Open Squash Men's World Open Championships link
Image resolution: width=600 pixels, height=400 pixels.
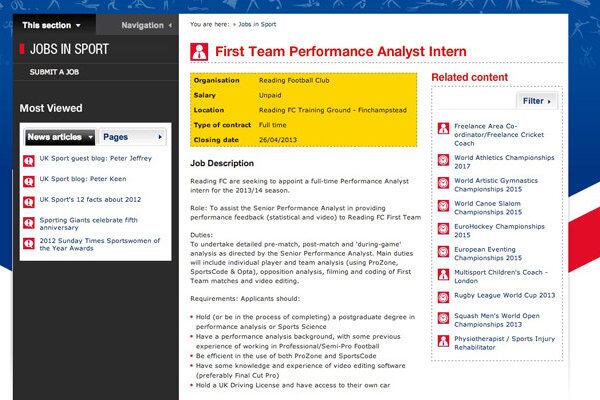pos(497,320)
